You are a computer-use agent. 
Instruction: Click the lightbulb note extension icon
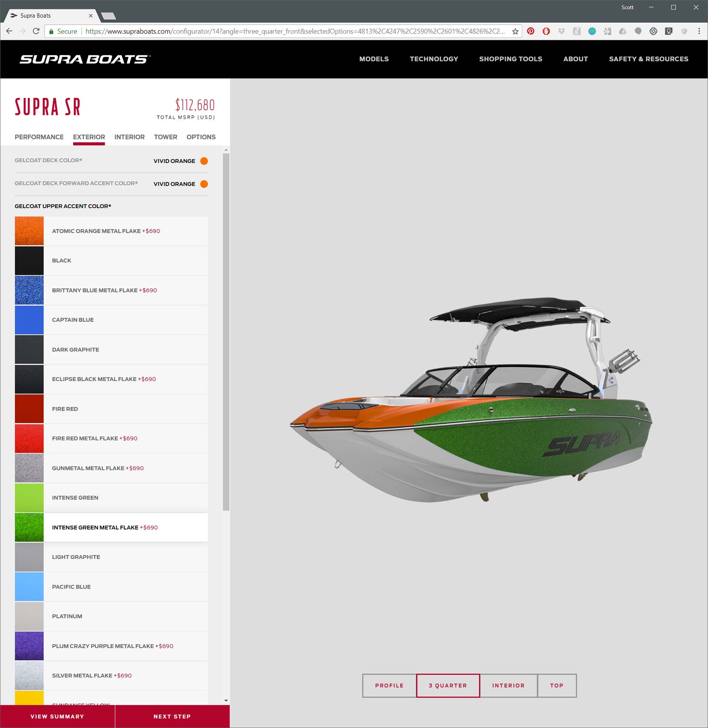669,31
